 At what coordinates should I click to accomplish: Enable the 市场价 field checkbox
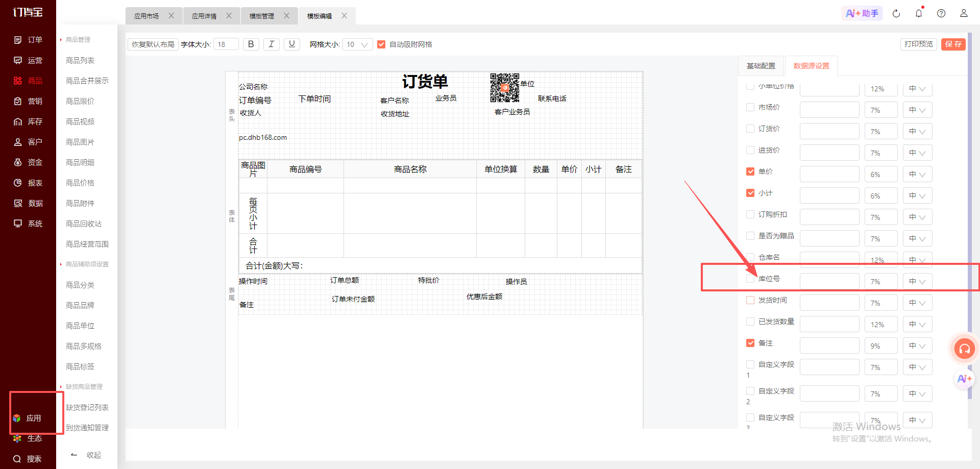(750, 107)
